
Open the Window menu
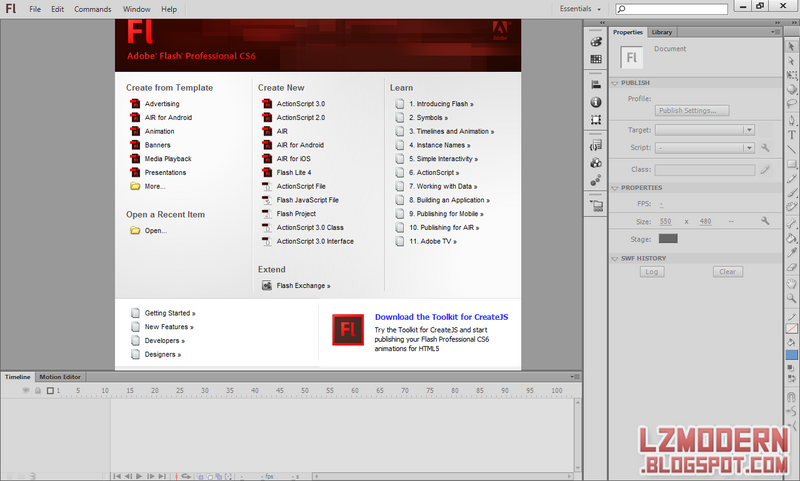(136, 9)
